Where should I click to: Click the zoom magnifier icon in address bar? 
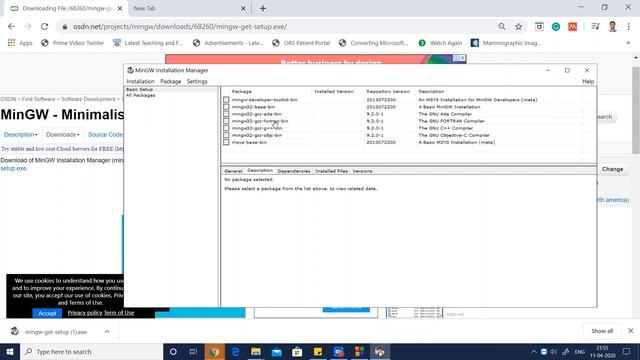point(502,27)
